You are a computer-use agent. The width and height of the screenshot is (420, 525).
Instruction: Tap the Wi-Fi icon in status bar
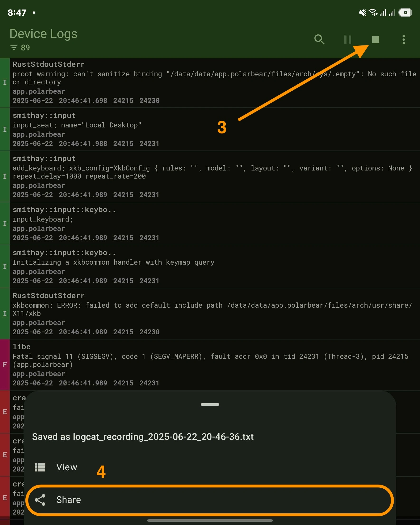[x=373, y=12]
